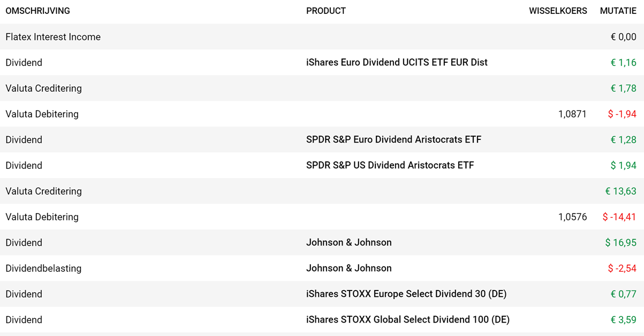Screen dimensions: 644x336
Task: Open SPDR S&P Euro Dividend Aristocrats ETF
Action: click(393, 140)
